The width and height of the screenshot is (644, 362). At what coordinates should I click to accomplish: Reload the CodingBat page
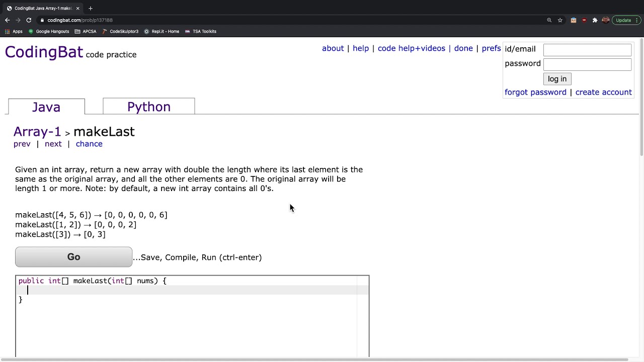[29, 20]
